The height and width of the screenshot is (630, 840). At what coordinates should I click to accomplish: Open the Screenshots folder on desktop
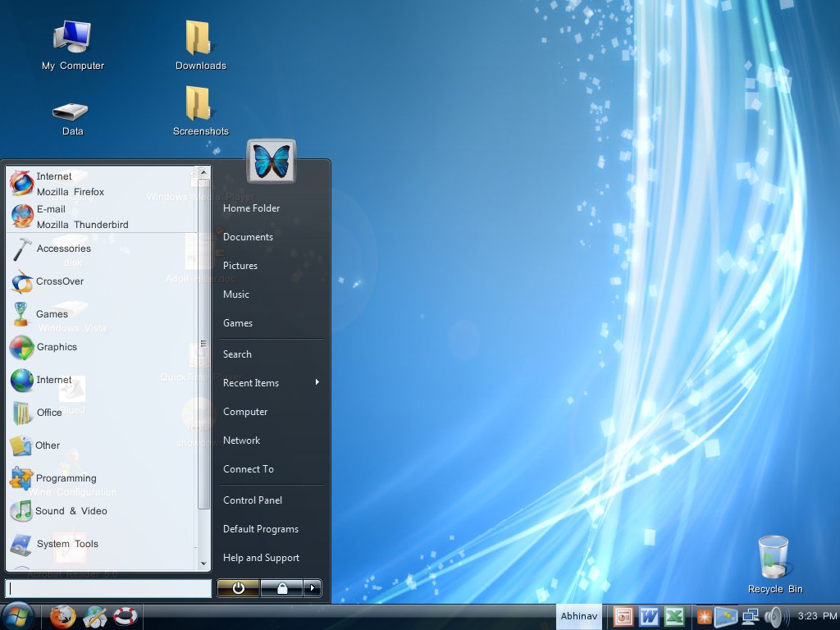coord(200,111)
